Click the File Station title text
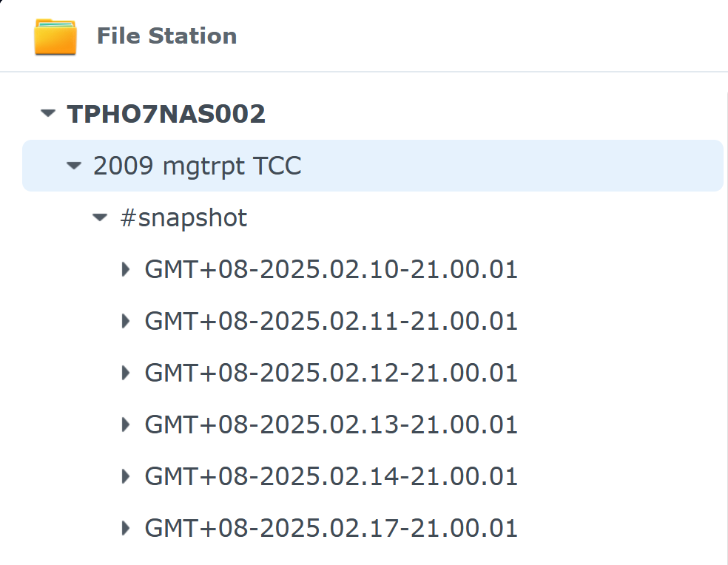Viewport: 728px width, 565px height. pyautogui.click(x=166, y=36)
